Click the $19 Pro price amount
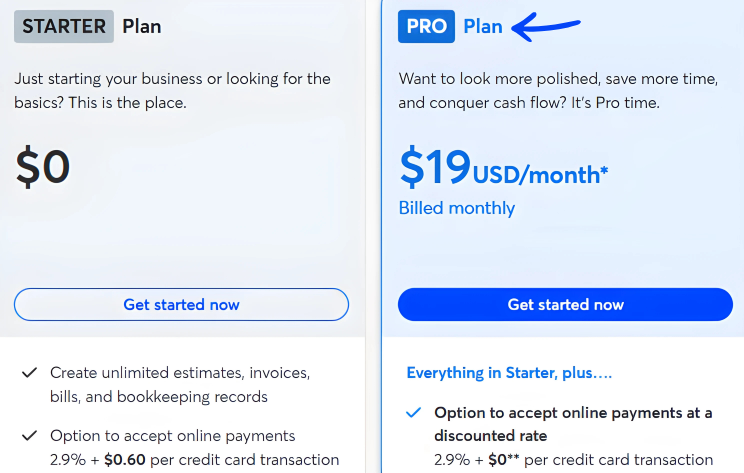This screenshot has height=473, width=744. pos(435,166)
